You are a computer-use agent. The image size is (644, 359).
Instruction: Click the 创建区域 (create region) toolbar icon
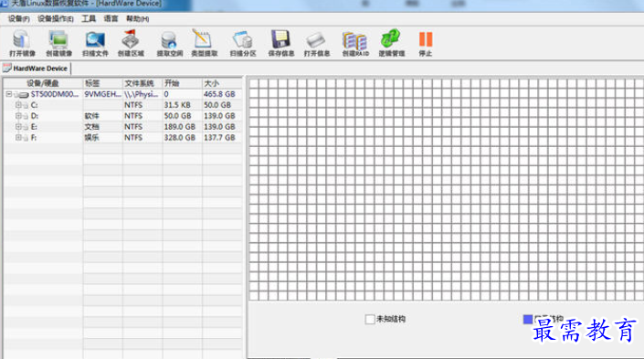point(131,39)
